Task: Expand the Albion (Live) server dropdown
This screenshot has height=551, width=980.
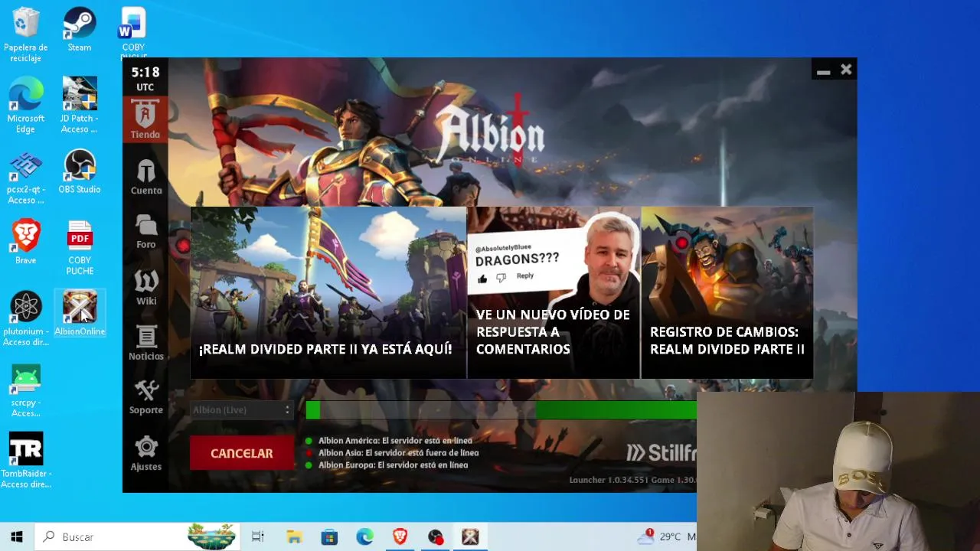Action: click(x=241, y=410)
